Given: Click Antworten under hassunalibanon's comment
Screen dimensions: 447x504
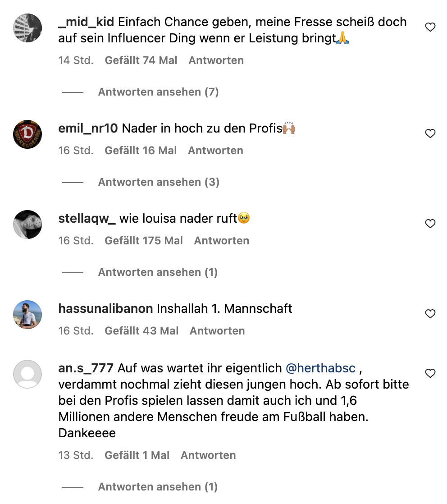Looking at the screenshot, I should (217, 331).
